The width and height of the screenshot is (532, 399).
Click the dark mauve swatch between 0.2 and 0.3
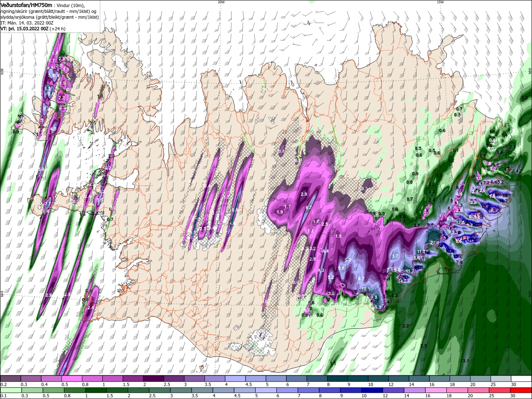(10, 379)
